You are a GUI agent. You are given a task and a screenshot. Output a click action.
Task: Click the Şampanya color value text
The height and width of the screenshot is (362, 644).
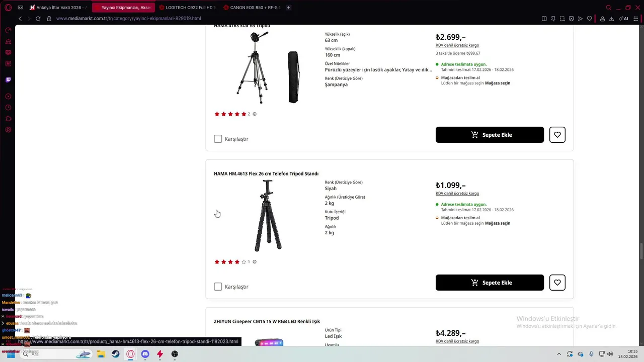pyautogui.click(x=336, y=84)
